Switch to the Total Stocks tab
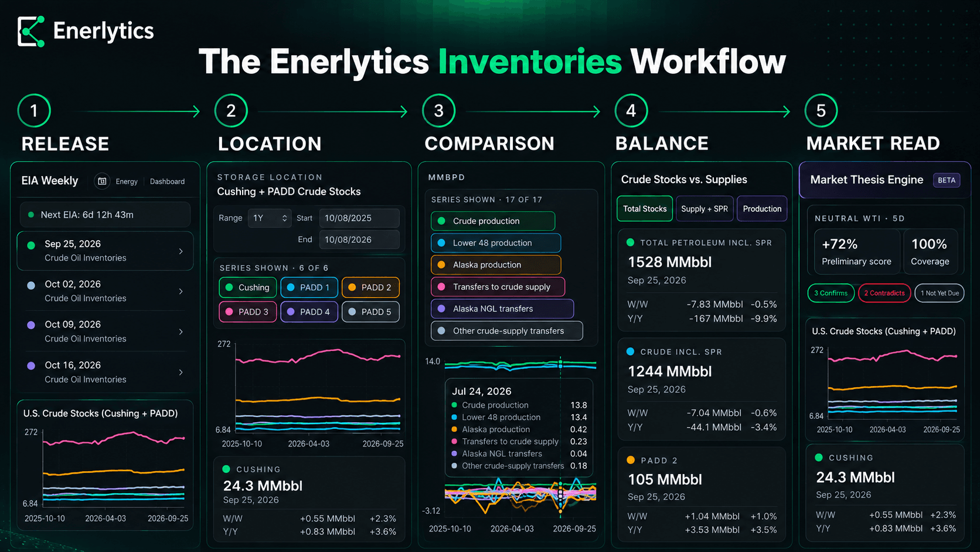Viewport: 980px width, 552px height. tap(645, 209)
